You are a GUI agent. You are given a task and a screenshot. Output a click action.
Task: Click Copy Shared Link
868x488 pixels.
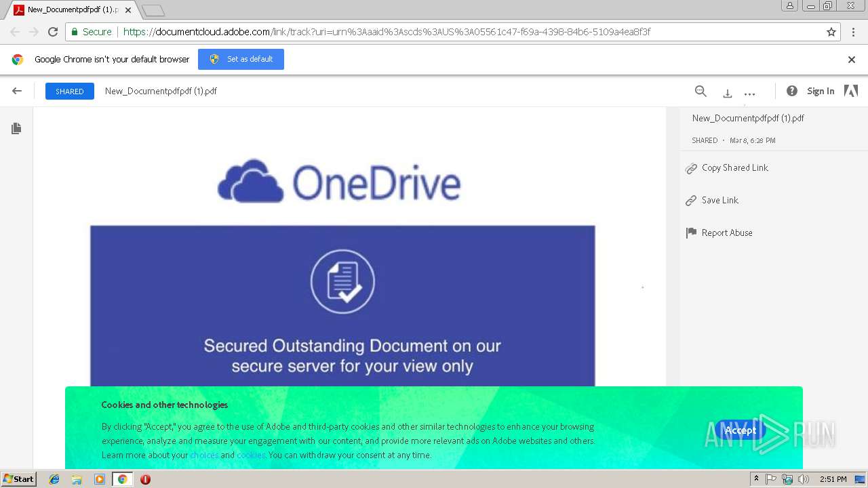(x=735, y=168)
